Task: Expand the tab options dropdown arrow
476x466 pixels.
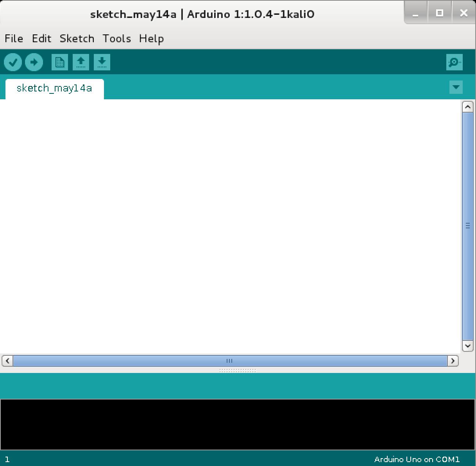Action: pyautogui.click(x=456, y=87)
